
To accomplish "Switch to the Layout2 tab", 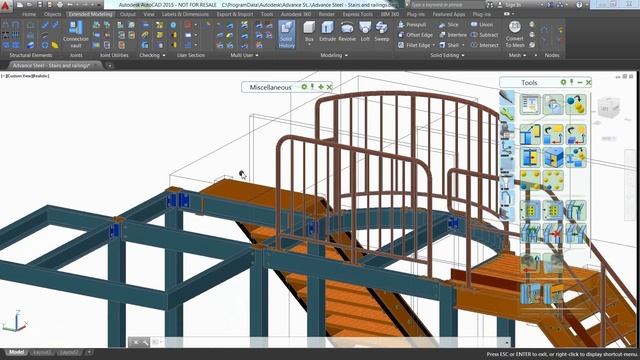I will point(69,352).
